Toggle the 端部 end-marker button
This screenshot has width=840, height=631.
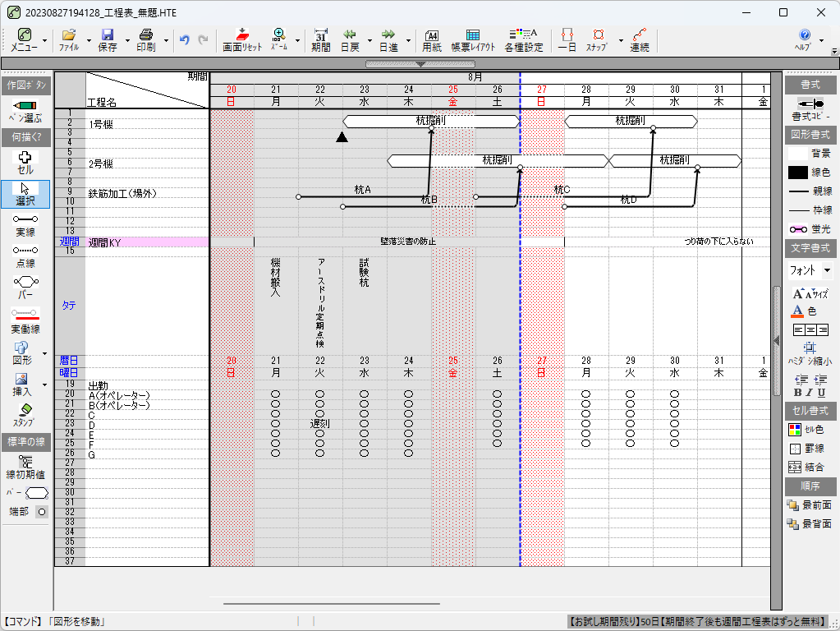(x=42, y=512)
